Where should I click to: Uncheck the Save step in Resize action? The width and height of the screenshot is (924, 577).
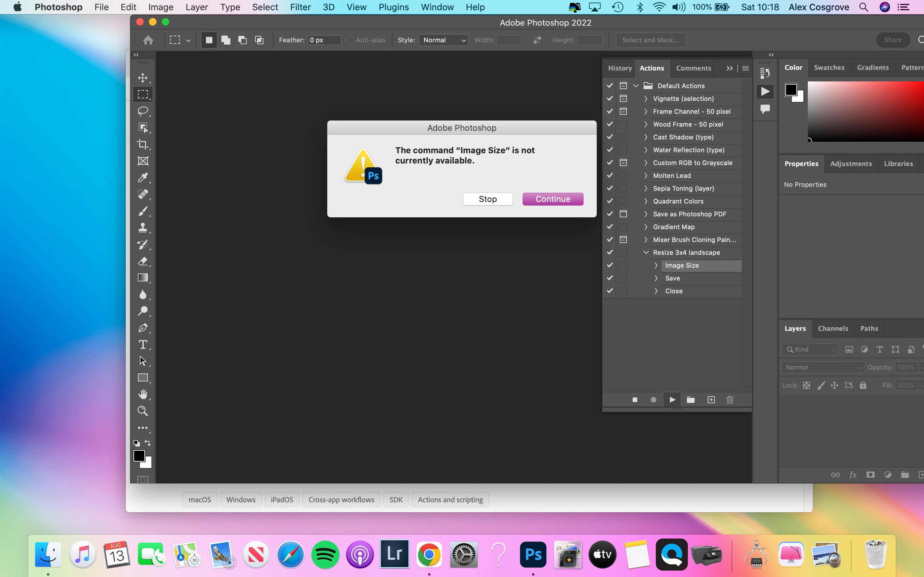[610, 278]
